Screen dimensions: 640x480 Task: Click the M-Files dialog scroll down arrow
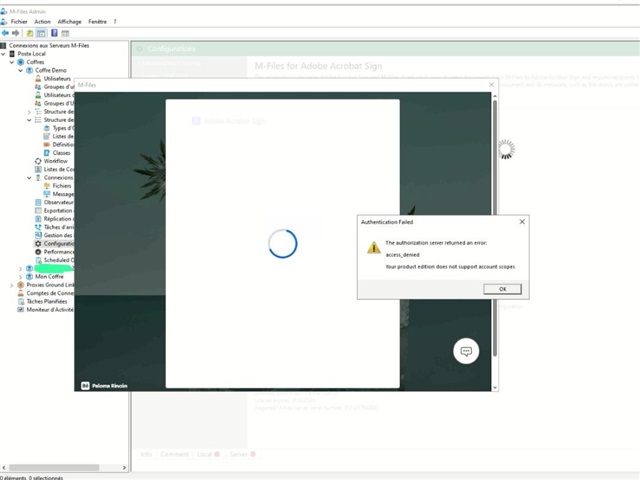tap(495, 387)
